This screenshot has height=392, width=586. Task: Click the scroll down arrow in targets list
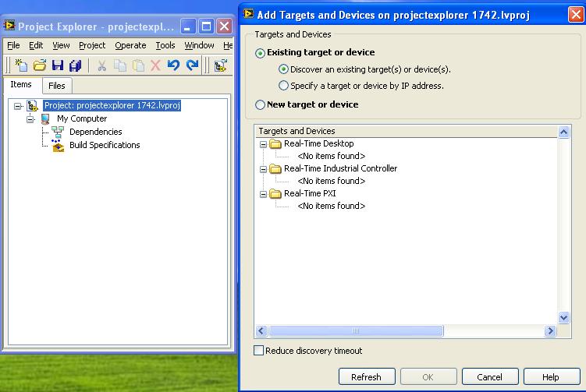click(x=563, y=318)
